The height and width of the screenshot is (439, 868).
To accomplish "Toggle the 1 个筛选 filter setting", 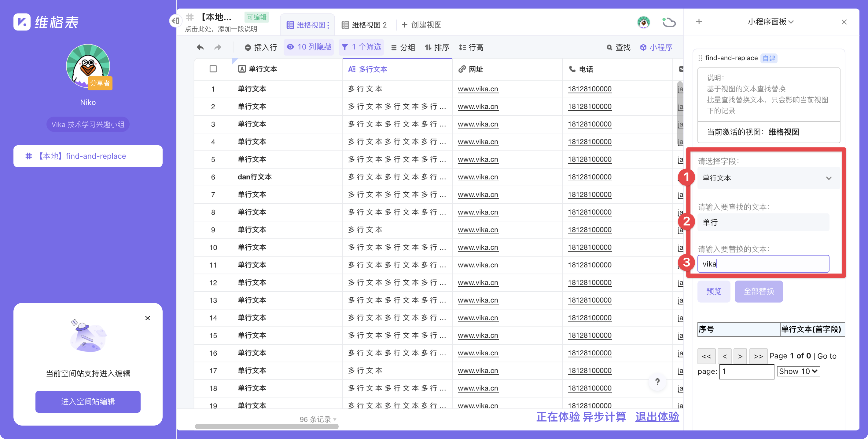I will click(x=361, y=47).
